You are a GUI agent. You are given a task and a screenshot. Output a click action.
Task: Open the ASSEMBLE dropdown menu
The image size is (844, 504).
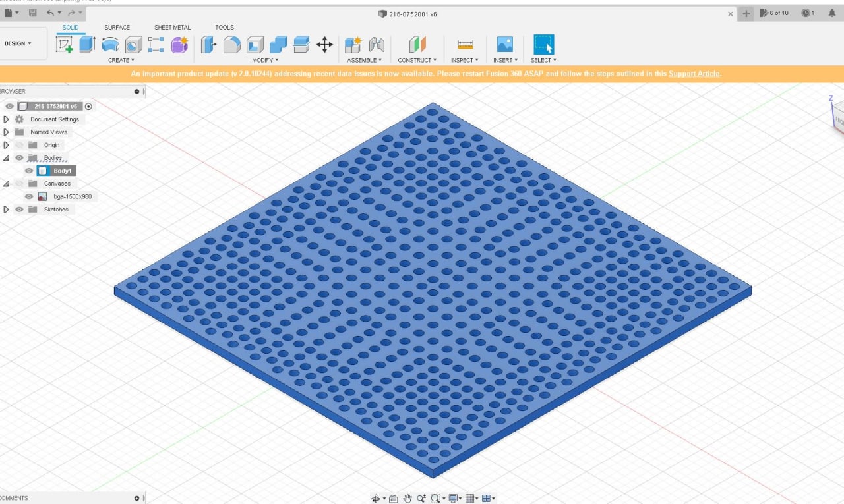[364, 60]
